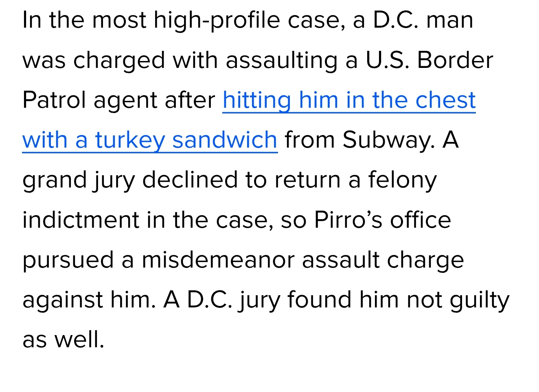Click the word "against" in the paragraph
Screen dimensions: 539x392
62,300
